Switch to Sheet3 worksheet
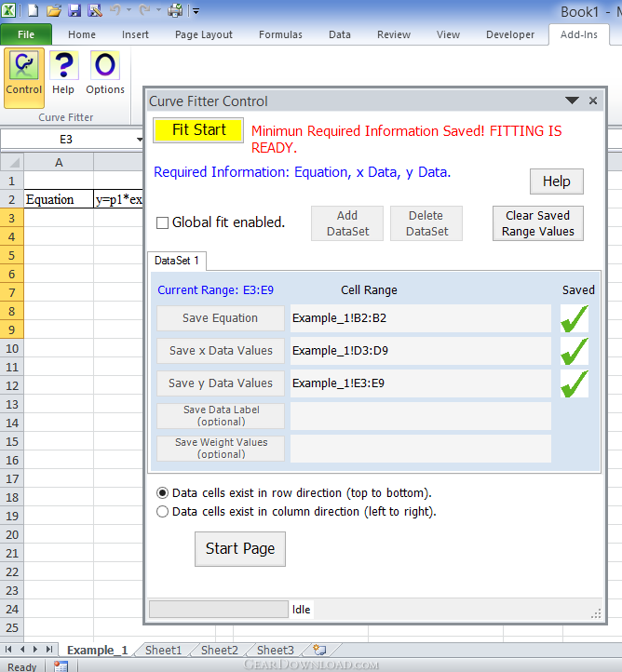Screen dimensions: 622x672 click(276, 650)
